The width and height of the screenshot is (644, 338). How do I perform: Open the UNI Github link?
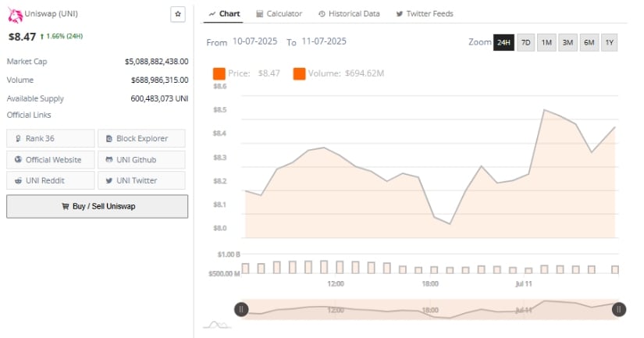pos(142,160)
